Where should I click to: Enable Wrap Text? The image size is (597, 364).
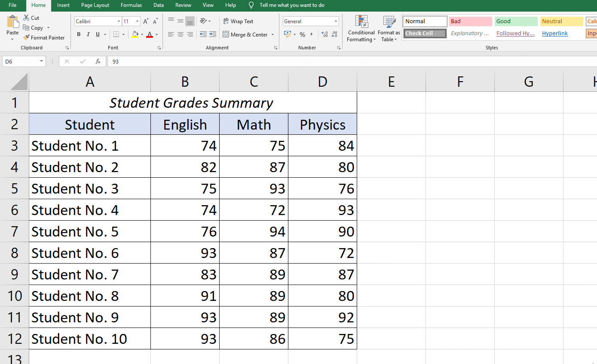[x=238, y=21]
